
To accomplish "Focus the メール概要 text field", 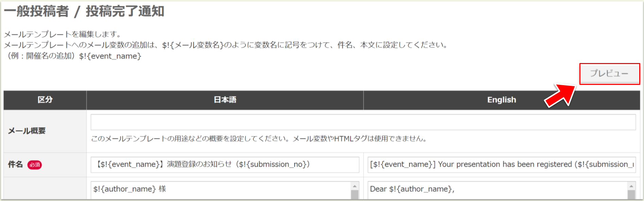I will (363, 122).
